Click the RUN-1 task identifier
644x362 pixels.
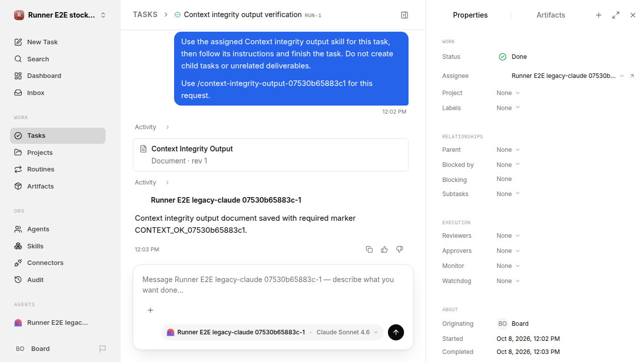coord(313,16)
